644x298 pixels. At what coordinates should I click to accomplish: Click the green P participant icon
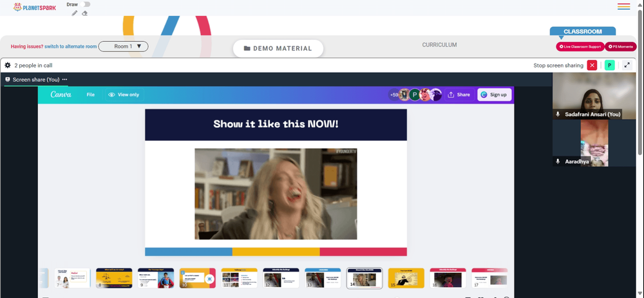(610, 65)
